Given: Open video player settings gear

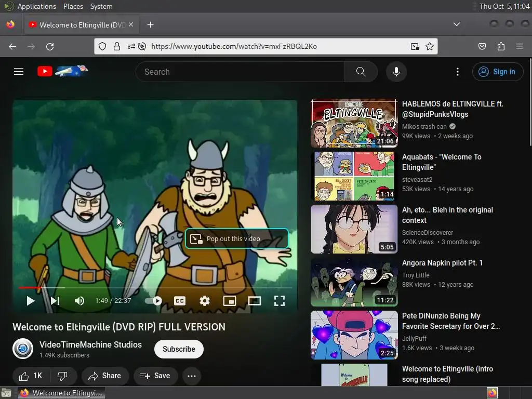Looking at the screenshot, I should [205, 301].
